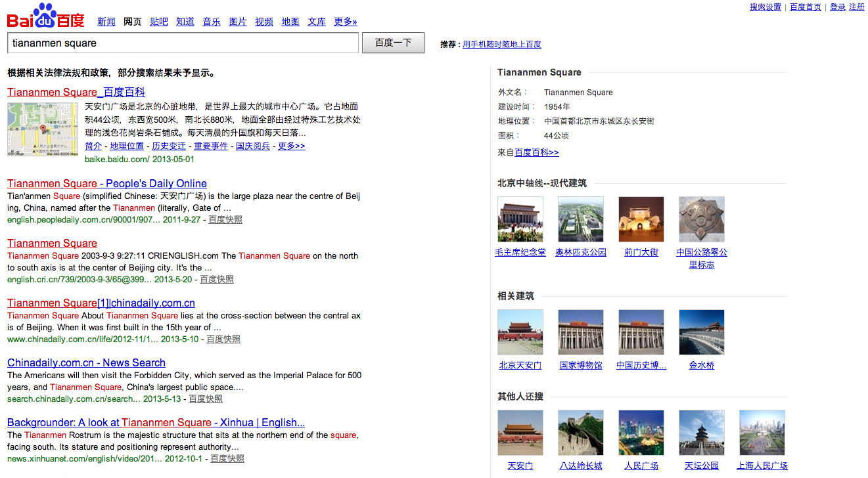This screenshot has height=478, width=868.
Task: Open 搜索设置 search settings link
Action: coord(765,7)
